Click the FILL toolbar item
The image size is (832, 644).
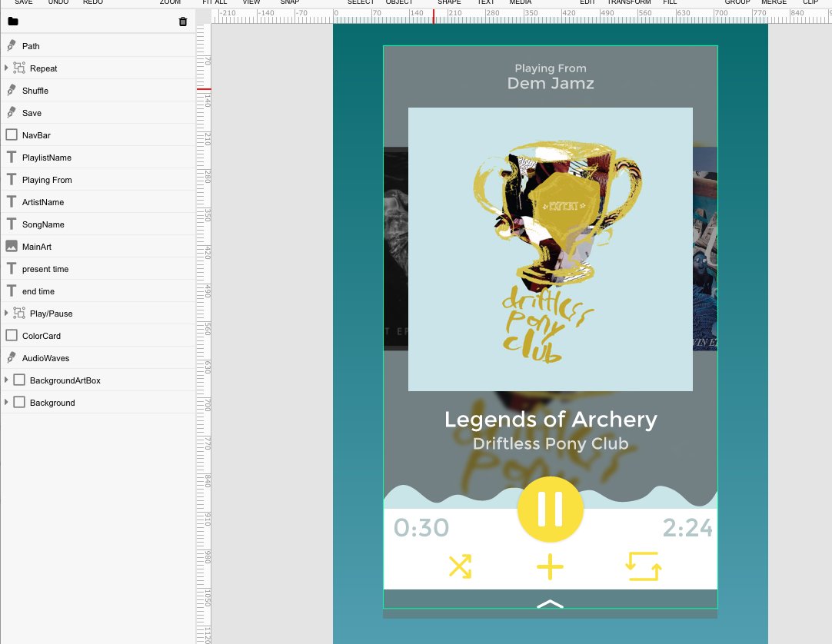click(670, 2)
